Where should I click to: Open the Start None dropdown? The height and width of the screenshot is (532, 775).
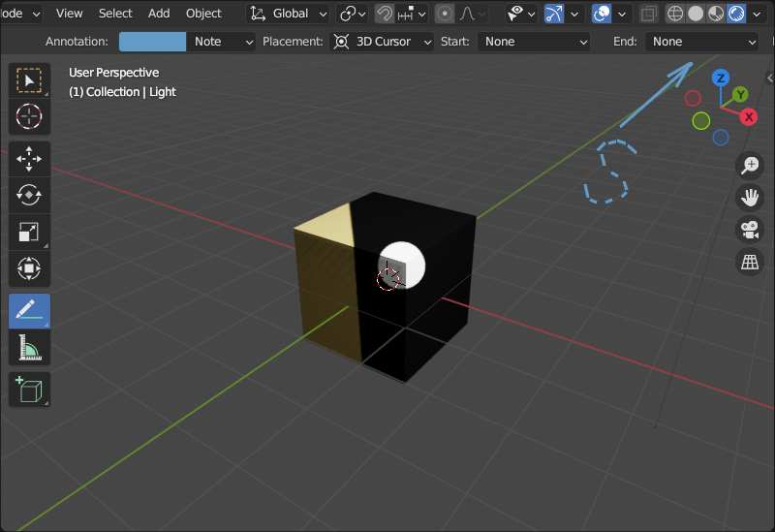(535, 42)
